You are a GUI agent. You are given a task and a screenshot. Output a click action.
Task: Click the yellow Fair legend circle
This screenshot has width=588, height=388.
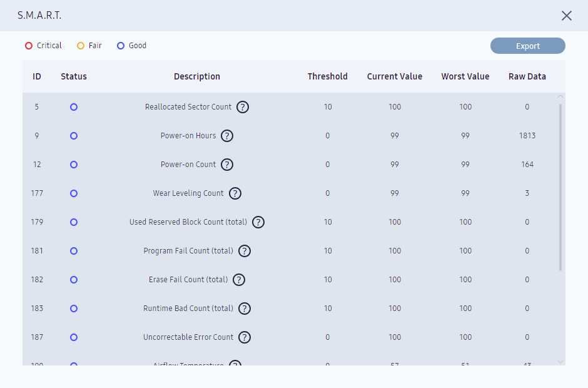(81, 46)
